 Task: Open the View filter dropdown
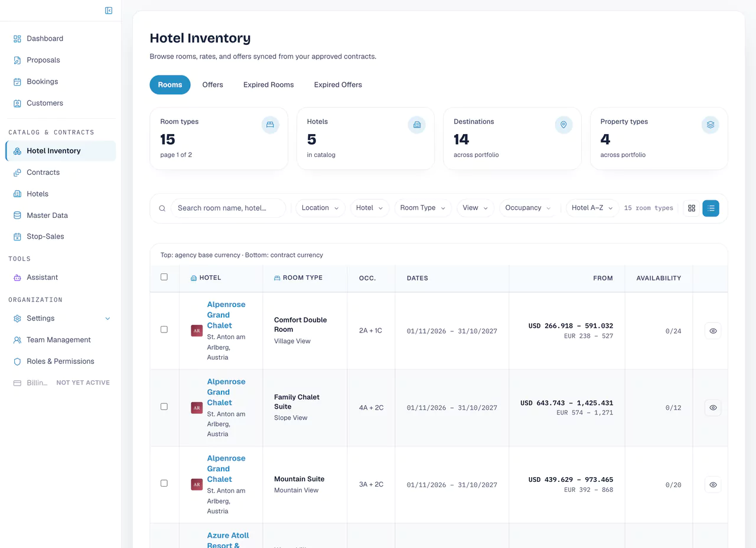click(x=475, y=208)
